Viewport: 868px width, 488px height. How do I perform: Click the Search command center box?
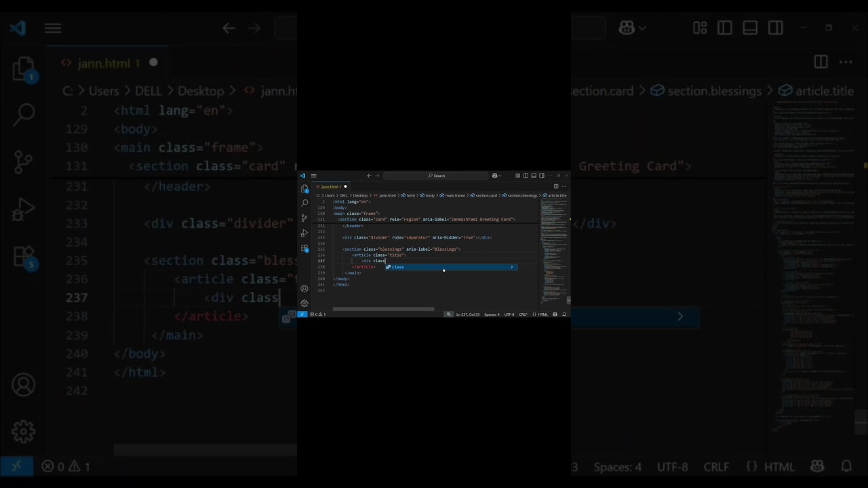point(435,176)
